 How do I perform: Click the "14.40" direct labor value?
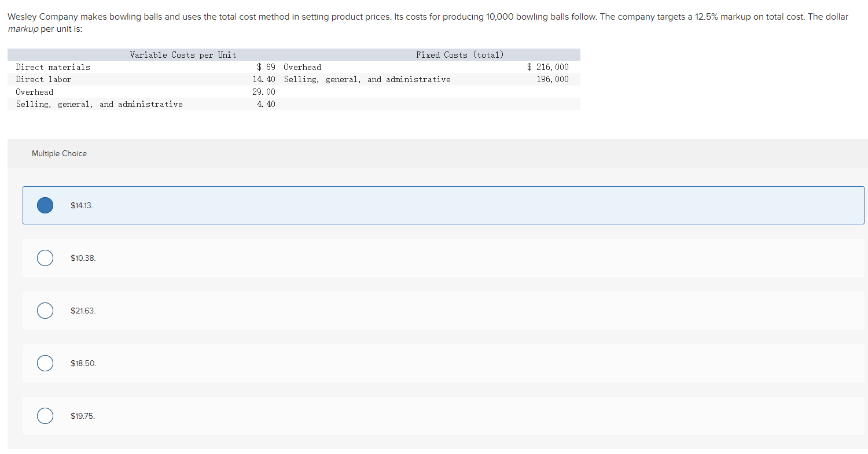click(x=264, y=79)
